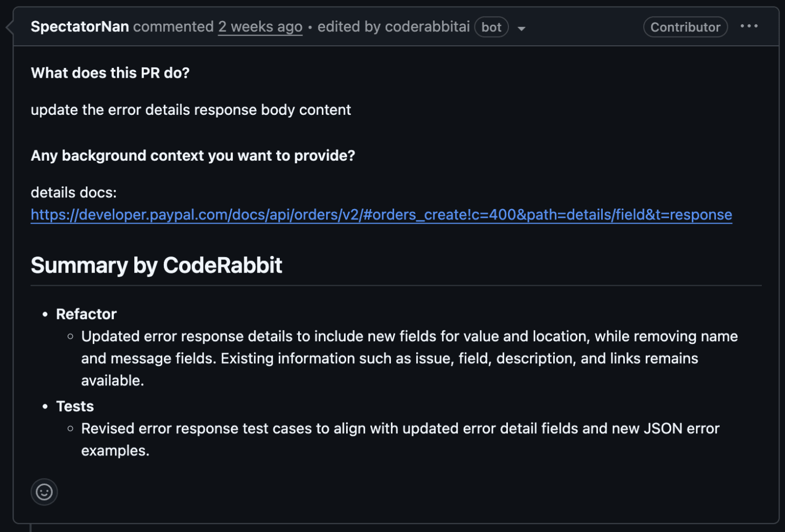Click the comment pointer caret on left edge
This screenshot has height=532, width=785.
9,27
